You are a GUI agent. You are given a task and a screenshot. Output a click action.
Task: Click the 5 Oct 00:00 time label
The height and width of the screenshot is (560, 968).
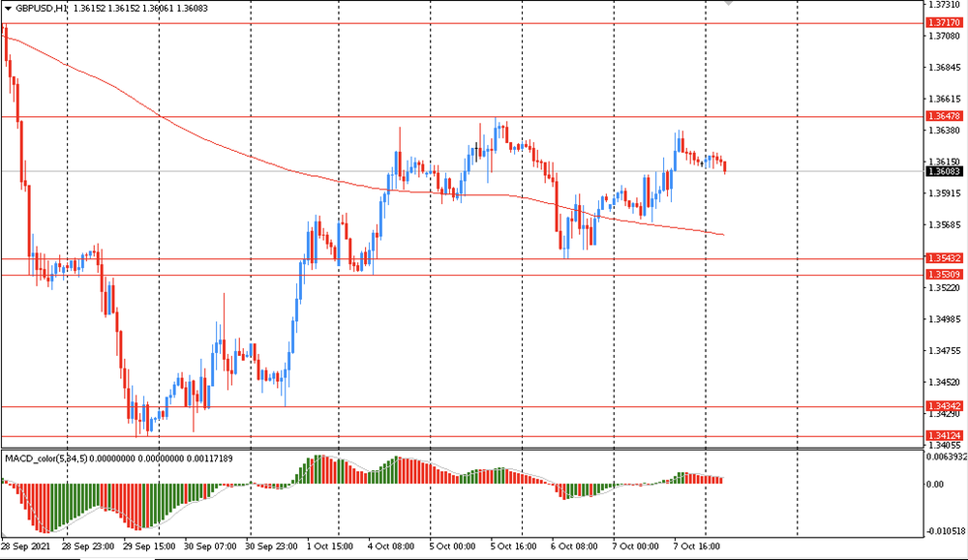(x=452, y=546)
